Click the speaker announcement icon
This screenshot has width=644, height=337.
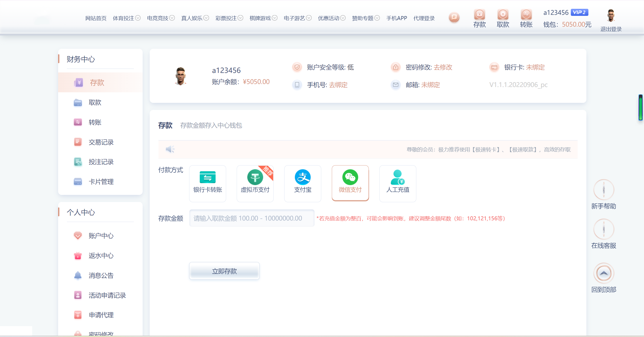point(170,149)
